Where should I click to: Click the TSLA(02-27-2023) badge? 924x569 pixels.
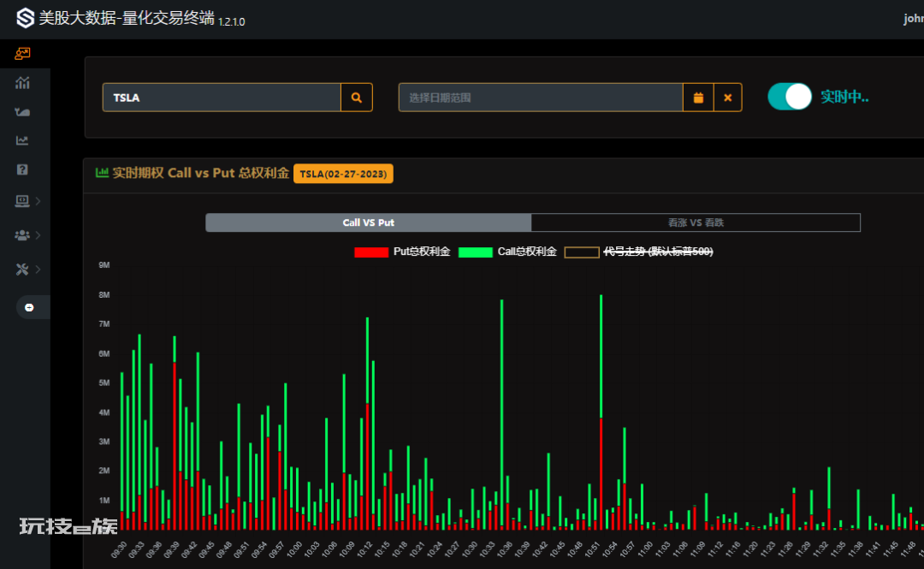(x=343, y=174)
